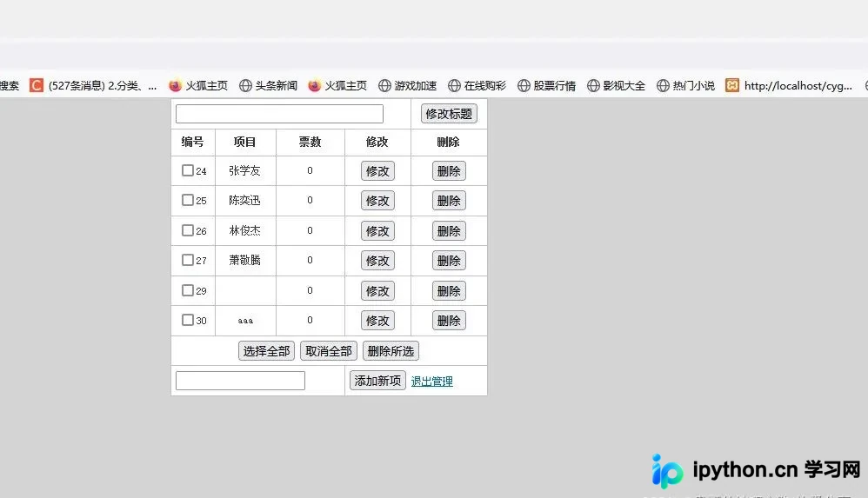Delete the 林俊杰 entry with 删除

point(449,230)
